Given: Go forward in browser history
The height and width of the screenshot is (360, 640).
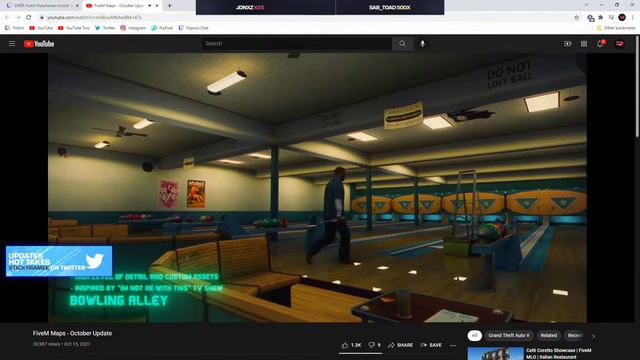Looking at the screenshot, I should coord(18,18).
